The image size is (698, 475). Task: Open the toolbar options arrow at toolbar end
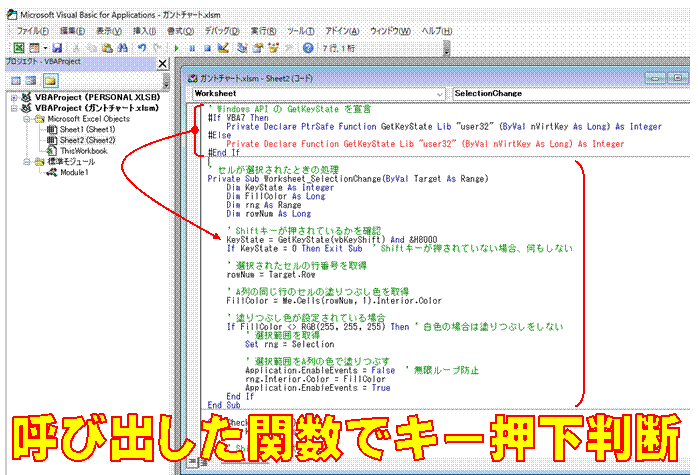point(447,49)
